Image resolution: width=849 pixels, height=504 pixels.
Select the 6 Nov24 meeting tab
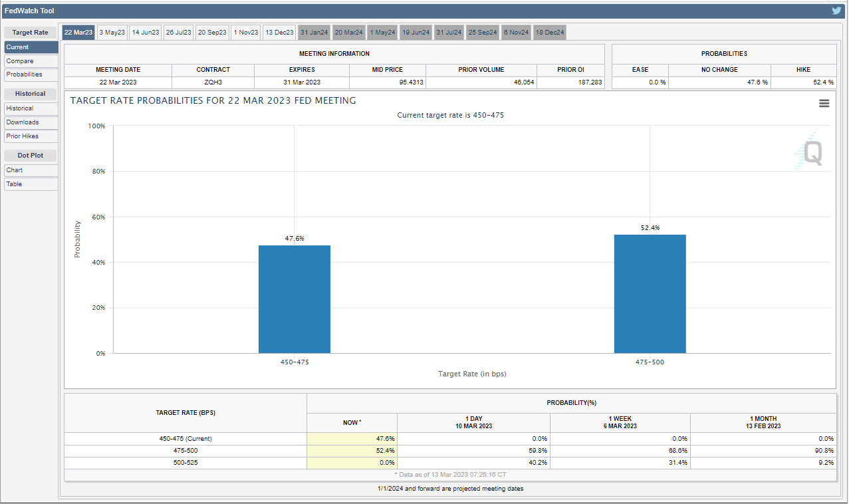click(x=516, y=32)
